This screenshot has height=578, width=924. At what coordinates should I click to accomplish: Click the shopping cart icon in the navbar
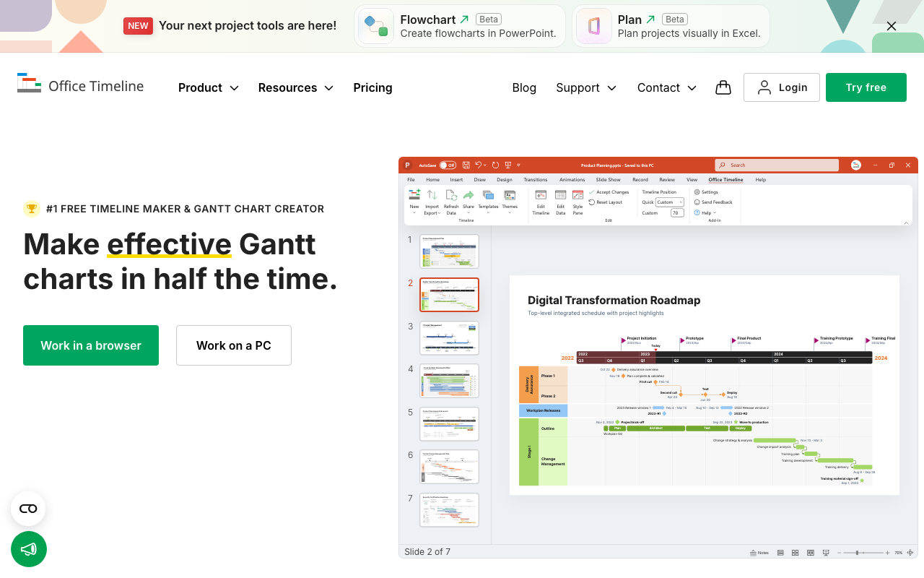[x=723, y=87]
